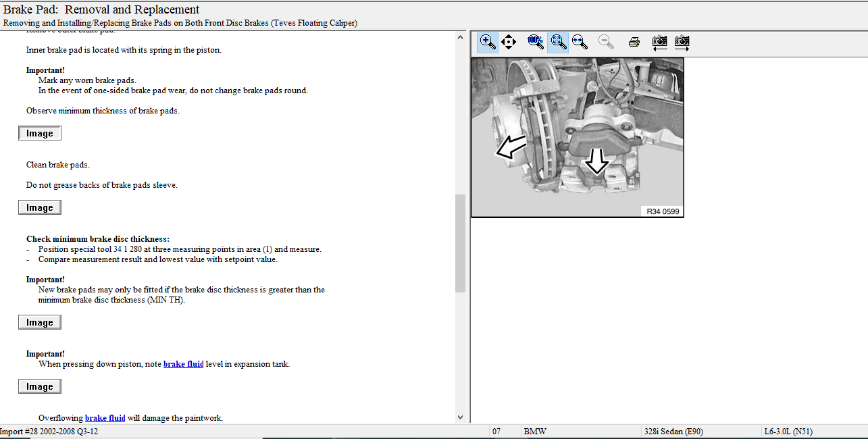Click 'Mark any worn brake pads.' line

[x=87, y=80]
